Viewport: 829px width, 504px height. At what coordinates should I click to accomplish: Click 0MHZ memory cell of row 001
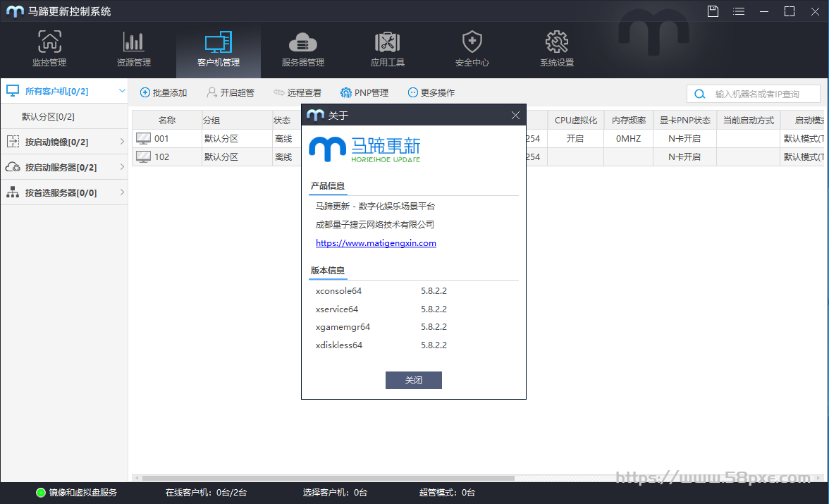(629, 139)
